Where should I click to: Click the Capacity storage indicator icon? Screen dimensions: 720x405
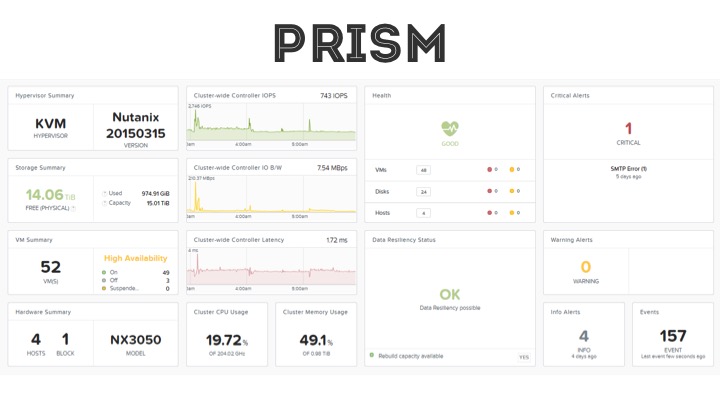pos(104,203)
